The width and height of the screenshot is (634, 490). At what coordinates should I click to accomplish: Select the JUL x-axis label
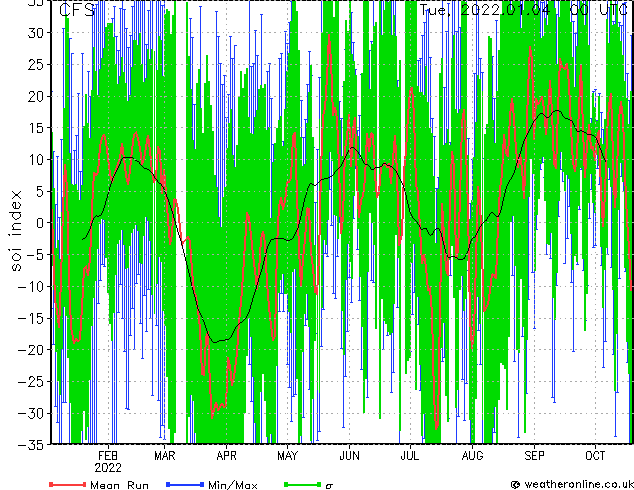click(x=410, y=456)
